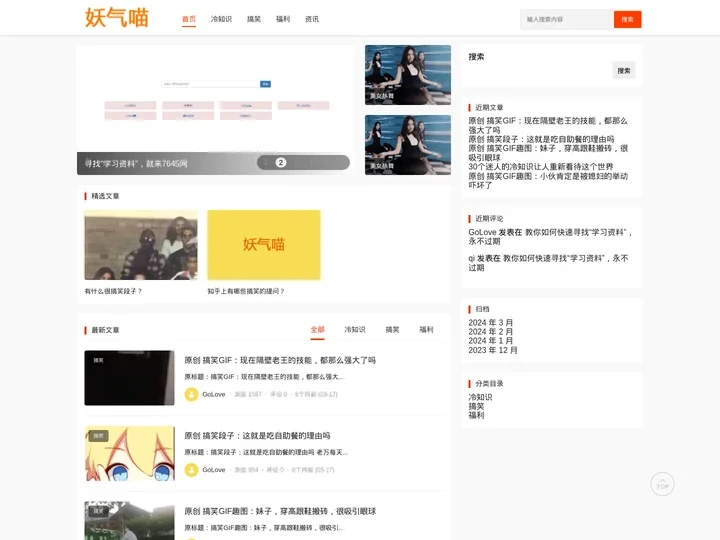The height and width of the screenshot is (540, 720).
Task: Select slide indicator 2 on the carousel
Action: (281, 163)
